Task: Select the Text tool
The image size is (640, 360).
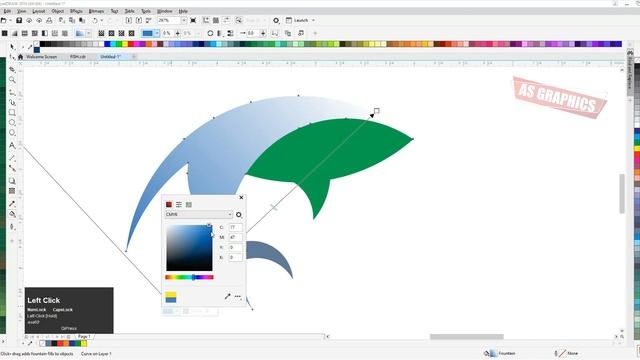Action: (12, 145)
